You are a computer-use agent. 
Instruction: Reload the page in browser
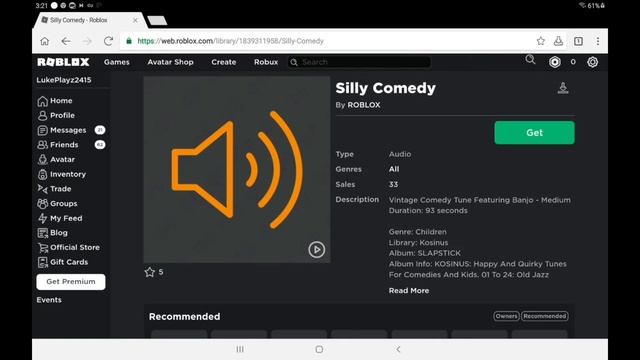pos(108,41)
